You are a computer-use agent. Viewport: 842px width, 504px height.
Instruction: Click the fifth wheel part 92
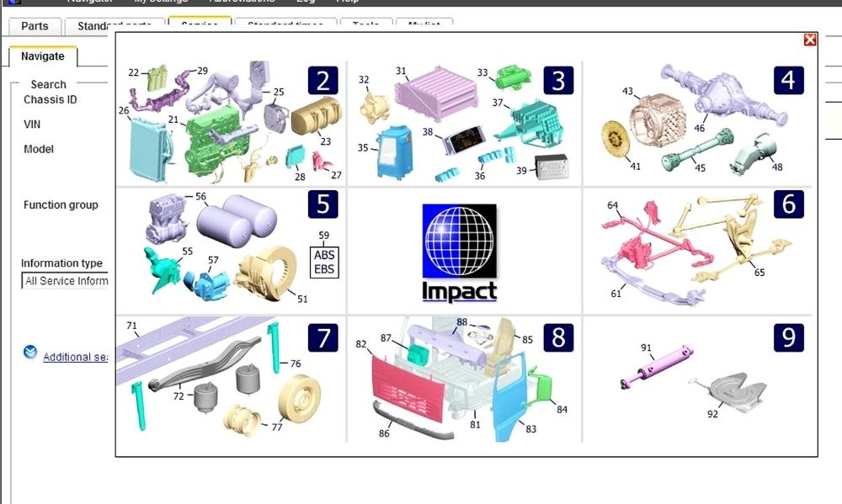(x=730, y=392)
